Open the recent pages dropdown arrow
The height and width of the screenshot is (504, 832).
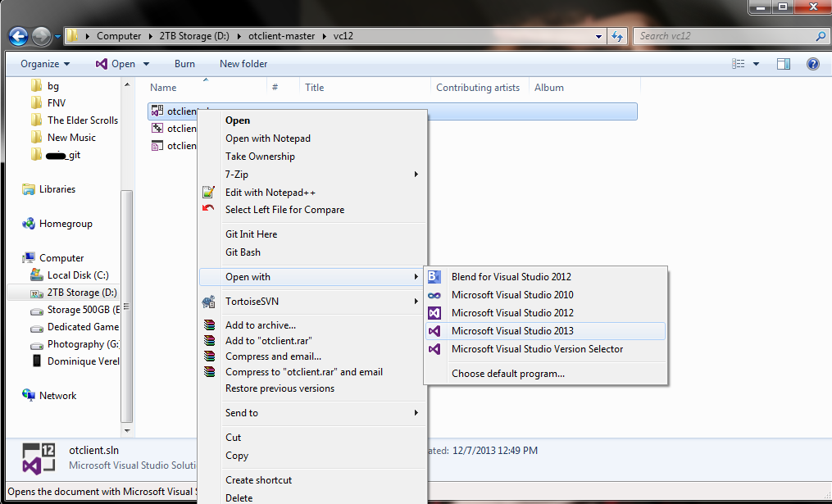click(x=57, y=37)
